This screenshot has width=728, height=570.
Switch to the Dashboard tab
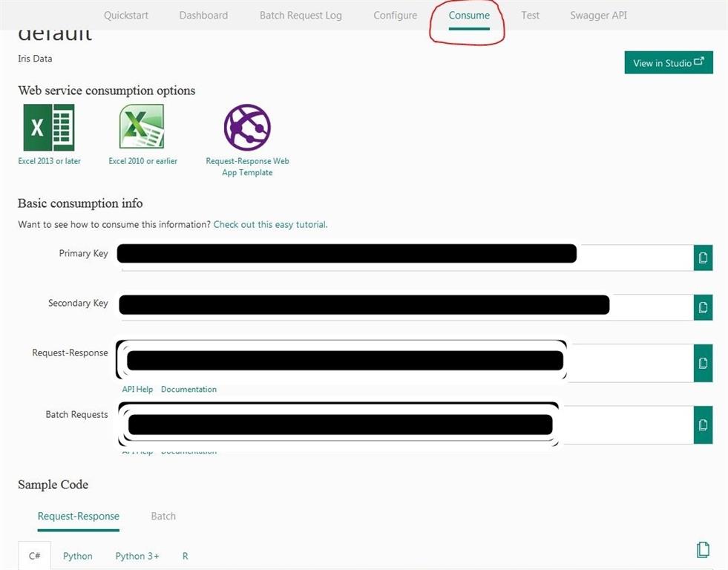203,16
